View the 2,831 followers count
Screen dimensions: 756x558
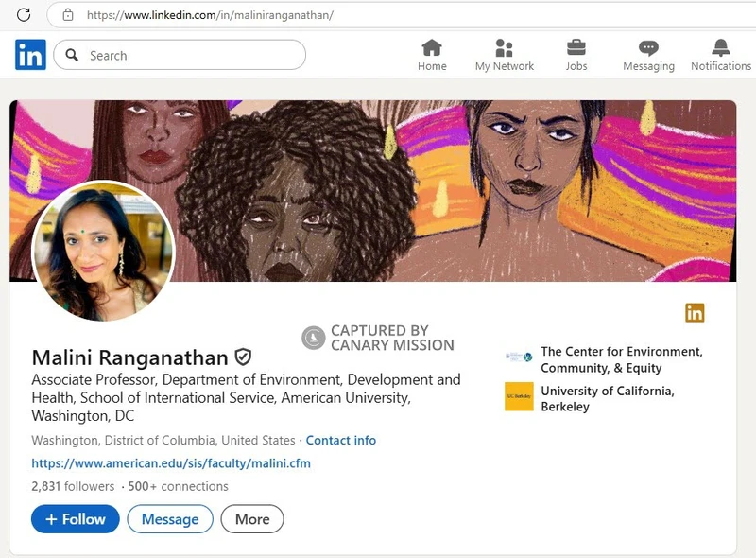coord(73,486)
